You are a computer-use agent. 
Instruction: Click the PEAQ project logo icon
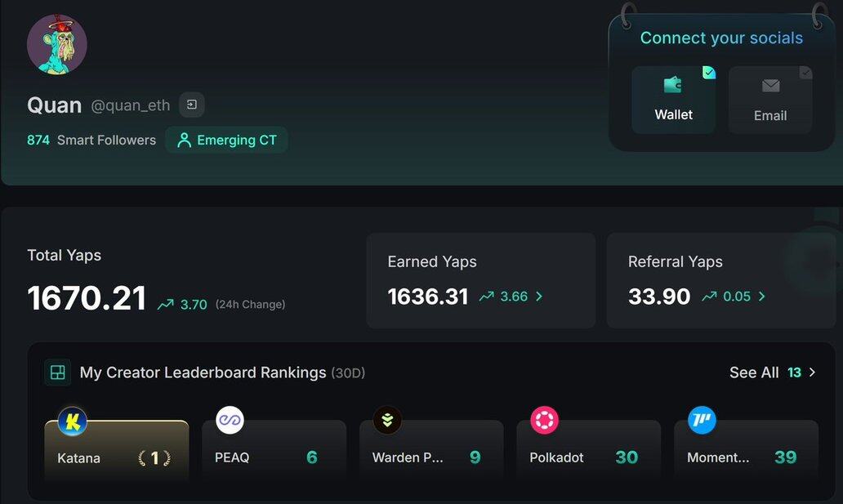pos(230,421)
